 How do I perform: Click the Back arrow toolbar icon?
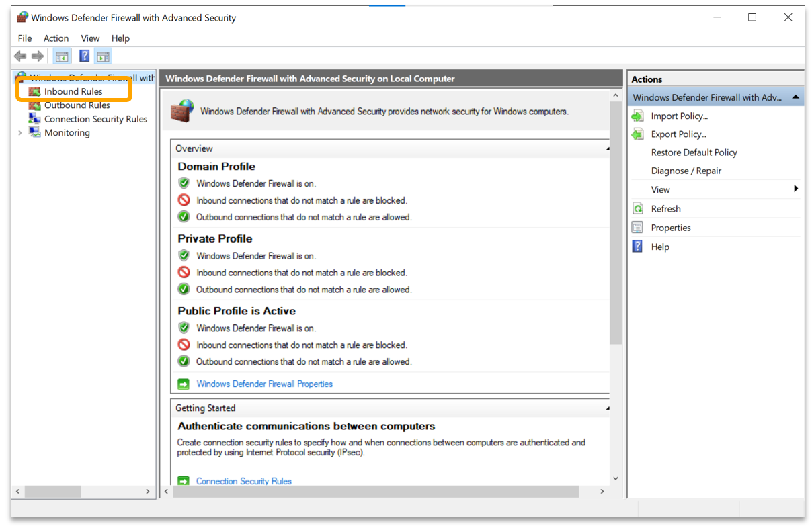(x=20, y=56)
